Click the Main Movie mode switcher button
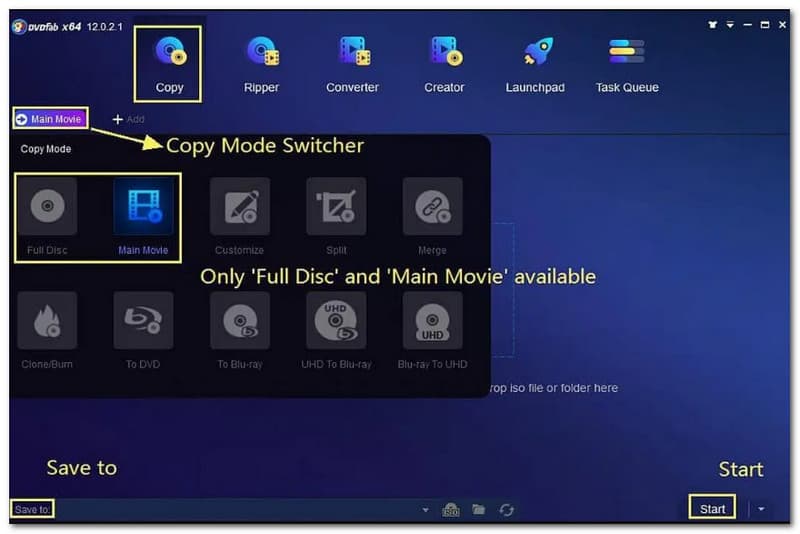The width and height of the screenshot is (800, 534). (50, 119)
